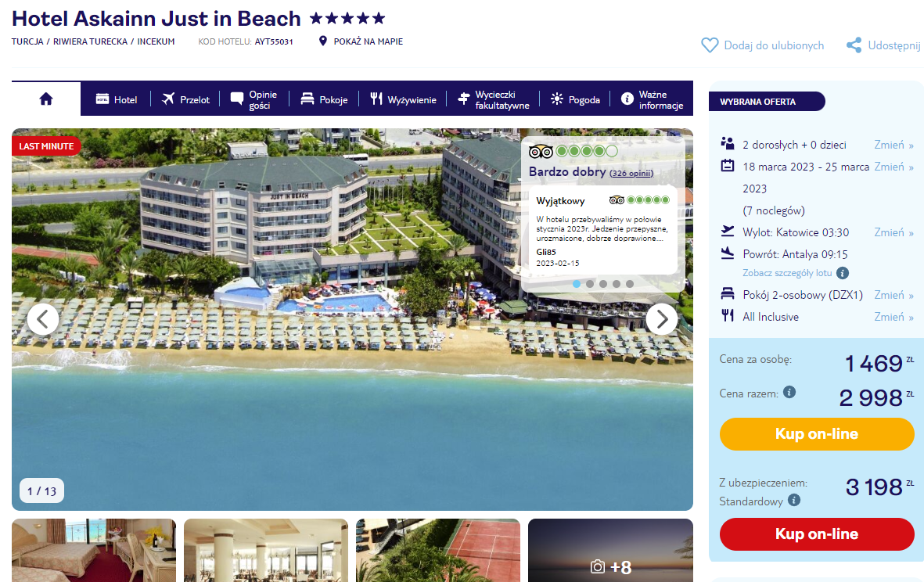Image resolution: width=924 pixels, height=582 pixels.
Task: Change travel dates via Zmień link
Action: point(893,167)
